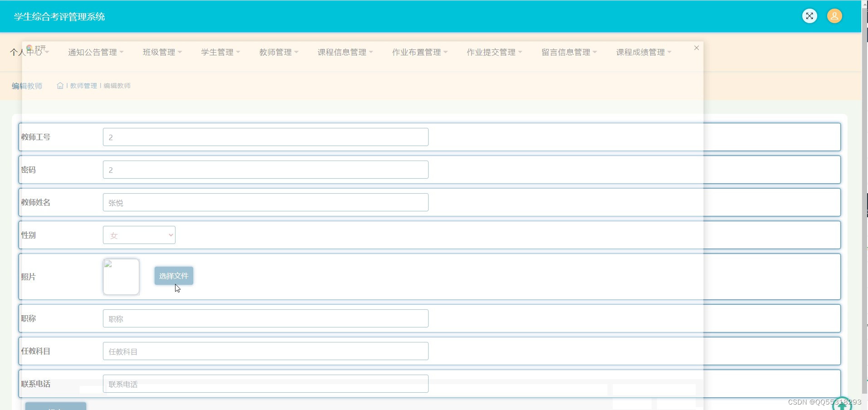Viewport: 868px width, 410px height.
Task: Focus the 职称 input field
Action: click(265, 318)
